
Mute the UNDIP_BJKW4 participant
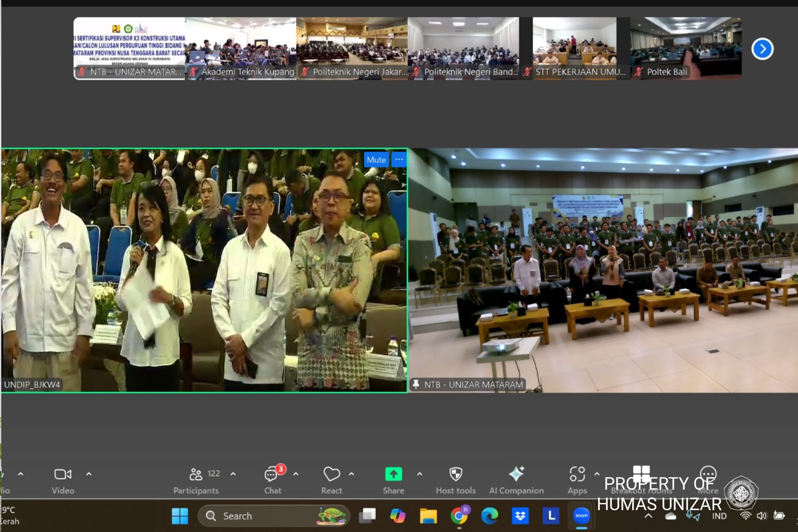(376, 160)
